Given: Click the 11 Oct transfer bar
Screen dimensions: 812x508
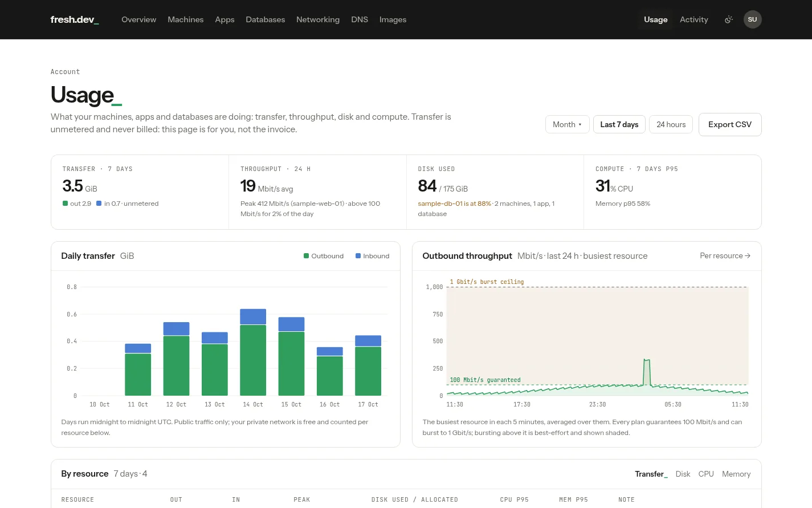Looking at the screenshot, I should [x=138, y=369].
